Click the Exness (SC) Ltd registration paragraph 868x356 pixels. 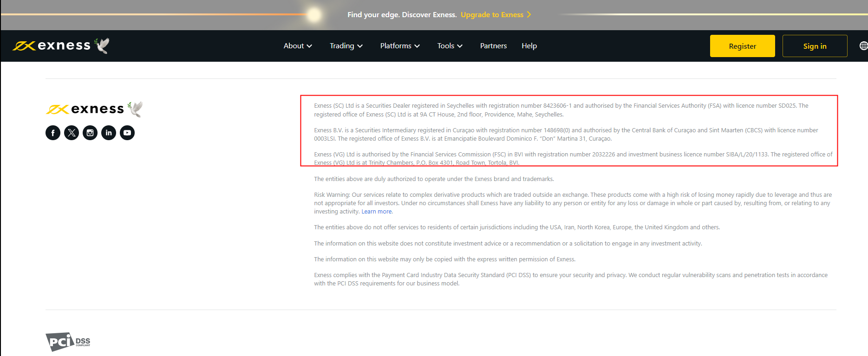point(561,110)
